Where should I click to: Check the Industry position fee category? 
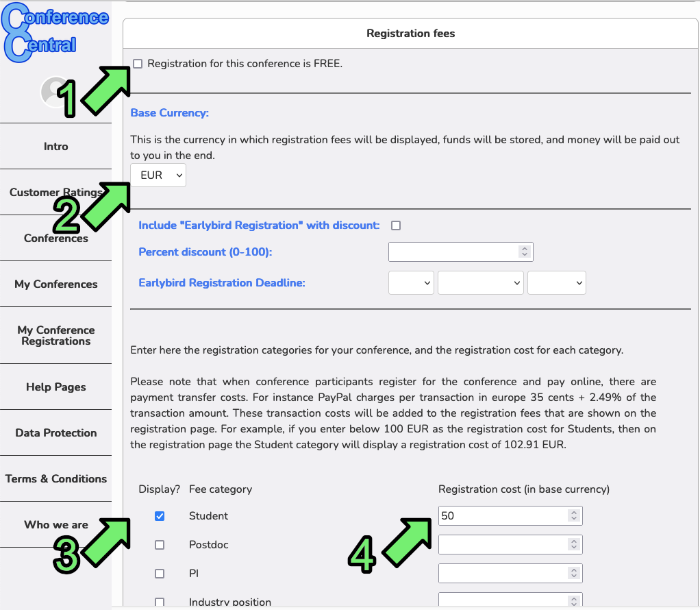(x=160, y=602)
